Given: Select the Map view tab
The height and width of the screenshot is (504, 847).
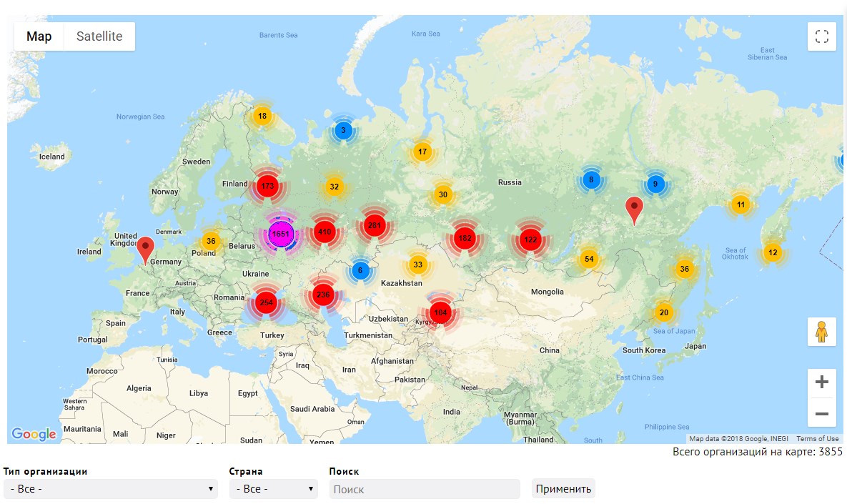Looking at the screenshot, I should click(39, 36).
